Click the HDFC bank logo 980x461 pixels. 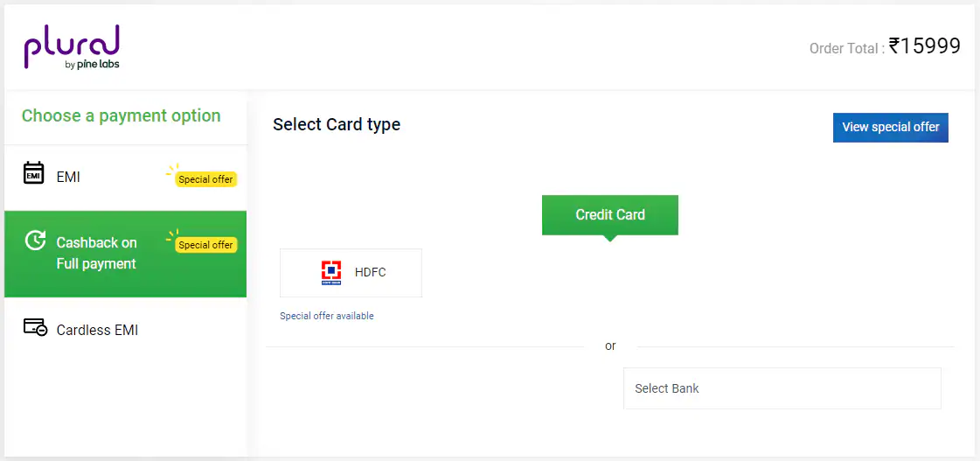(330, 273)
